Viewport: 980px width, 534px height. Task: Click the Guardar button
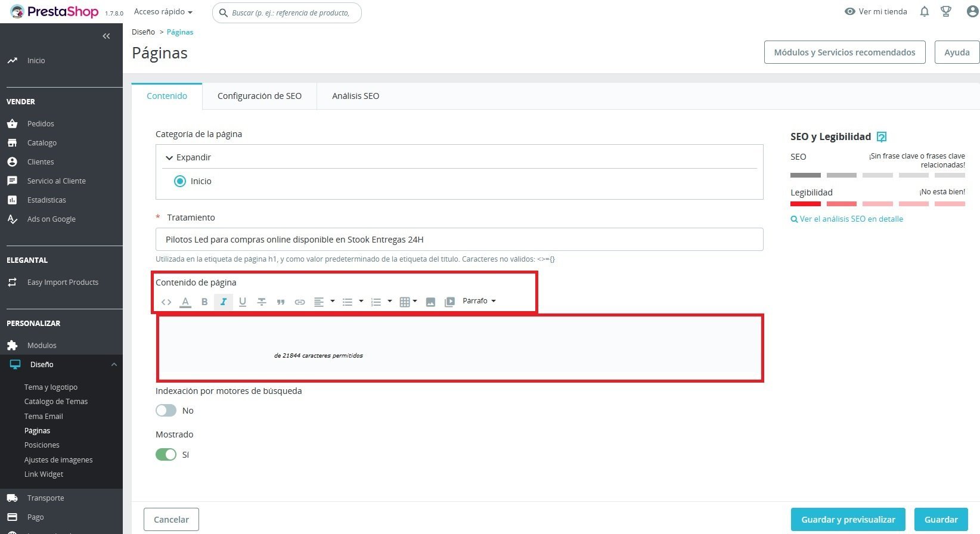pos(941,520)
